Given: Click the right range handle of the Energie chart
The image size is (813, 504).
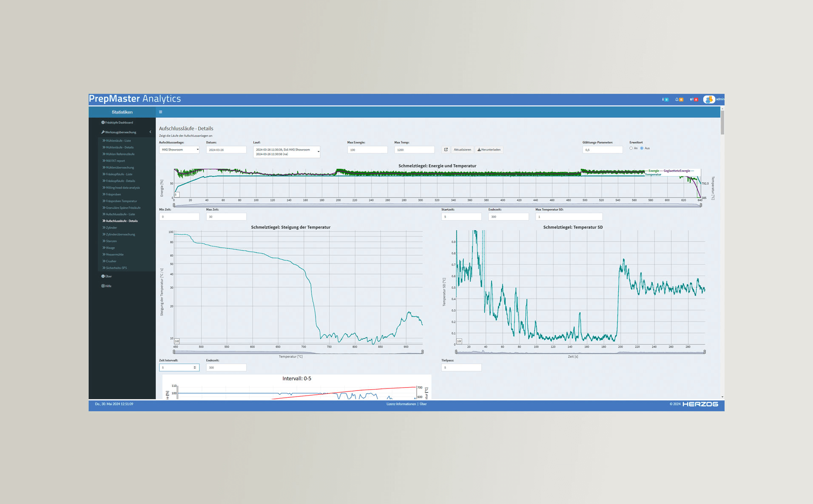Looking at the screenshot, I should [701, 205].
